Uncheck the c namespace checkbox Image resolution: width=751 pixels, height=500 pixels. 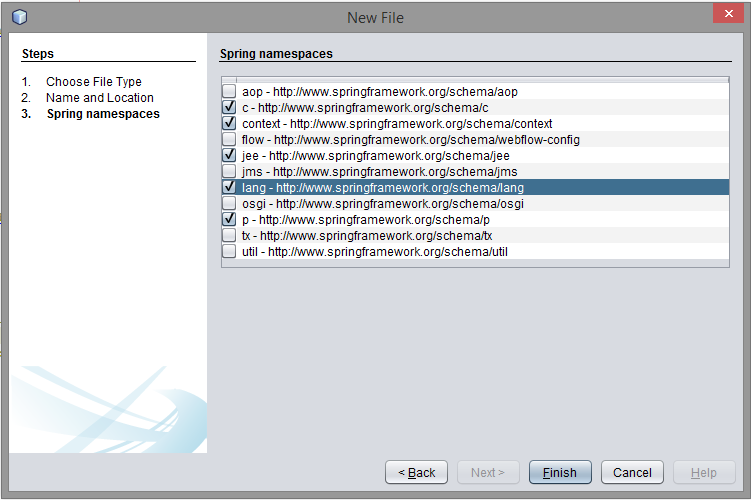point(229,107)
